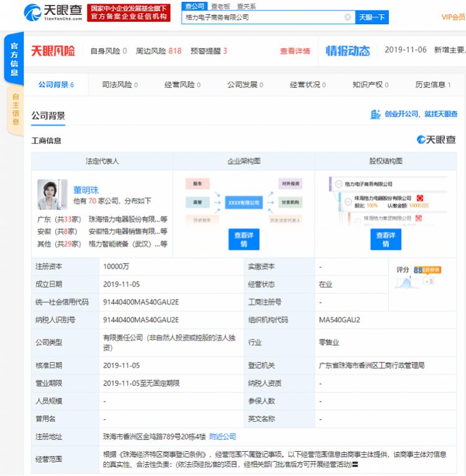Click the 天眼风险 logo text
Viewport: 466px width, 476px height.
tap(53, 51)
